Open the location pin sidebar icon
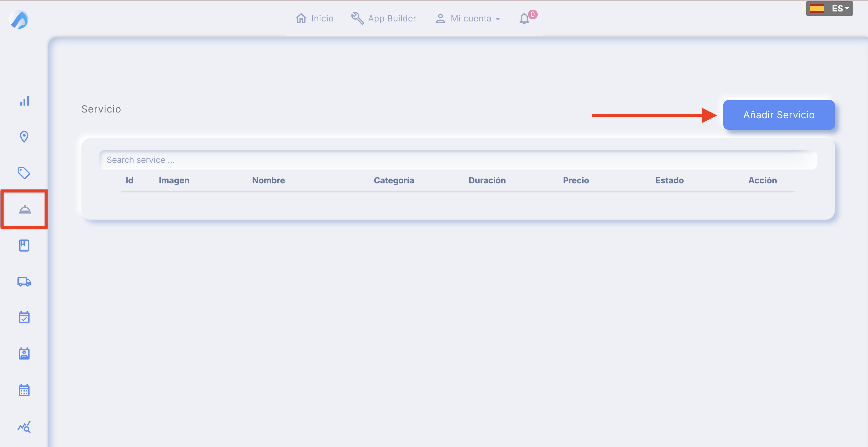The image size is (868, 447). pos(24,137)
